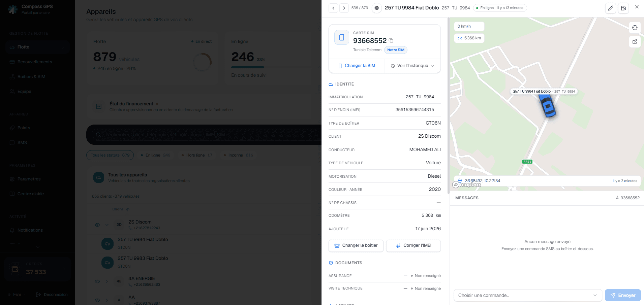Select Hors ligne 17 filter
Viewport: 644px width, 305px height.
(x=197, y=155)
